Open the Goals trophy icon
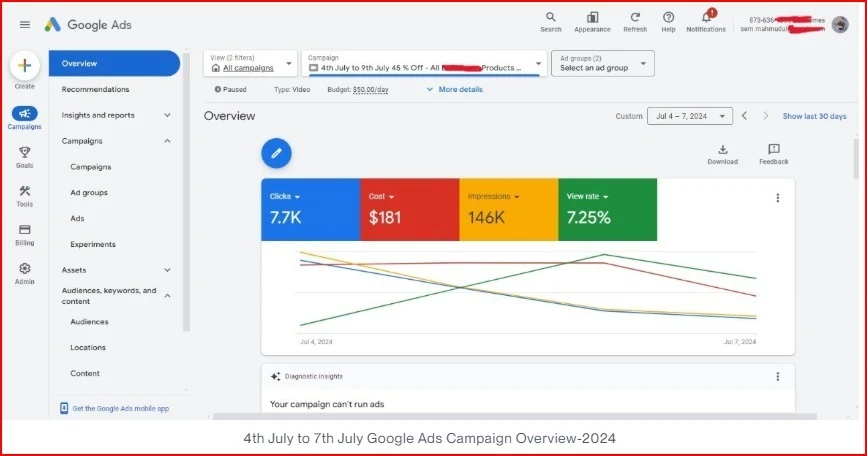867x456 pixels. click(24, 152)
